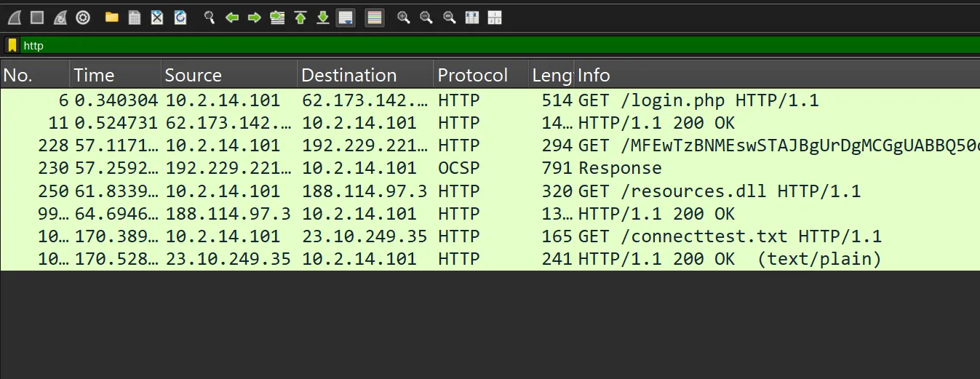Save the capture file
Image resolution: width=980 pixels, height=379 pixels.
135,17
